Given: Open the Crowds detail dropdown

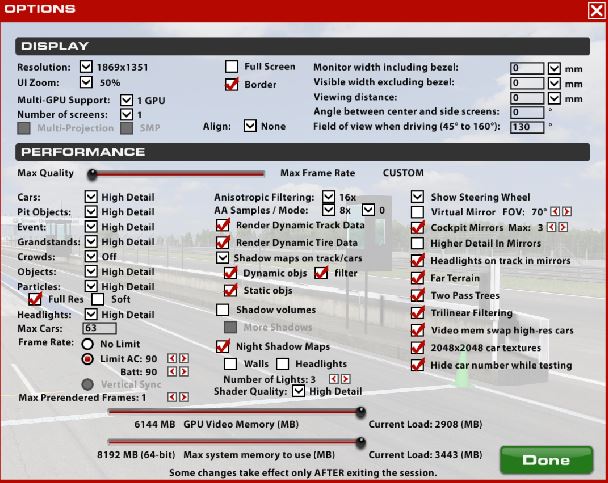Looking at the screenshot, I should (x=91, y=257).
